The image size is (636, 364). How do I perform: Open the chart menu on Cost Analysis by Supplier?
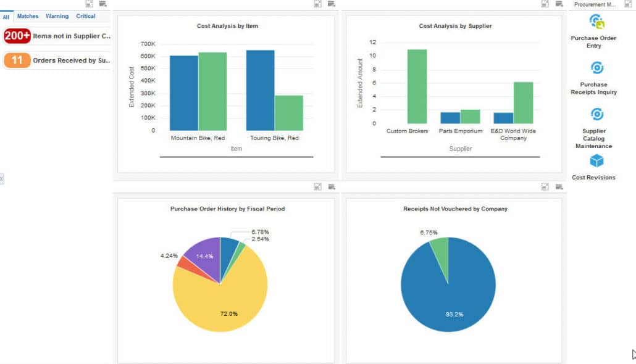click(559, 4)
